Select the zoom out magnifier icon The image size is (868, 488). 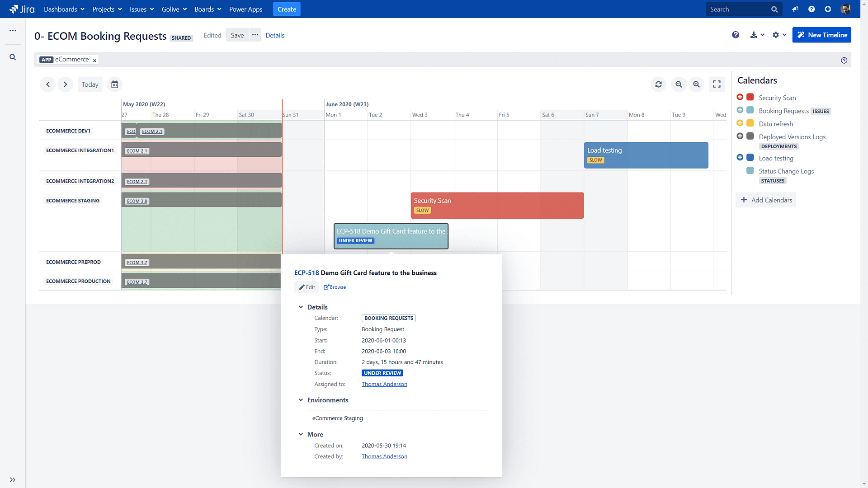pos(679,84)
